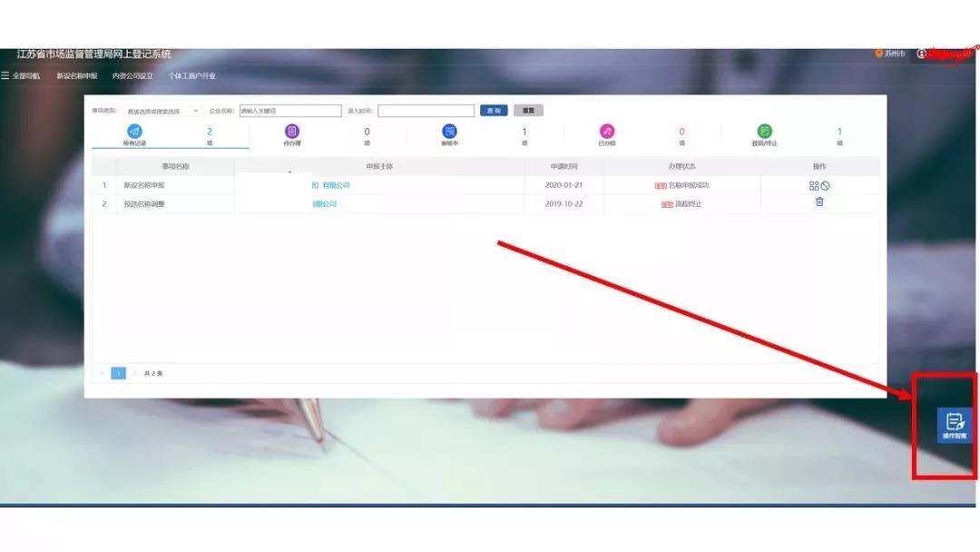This screenshot has height=552, width=980.
Task: Click the 江苏省市场监督管理局网上登记系统 title
Action: click(x=93, y=54)
